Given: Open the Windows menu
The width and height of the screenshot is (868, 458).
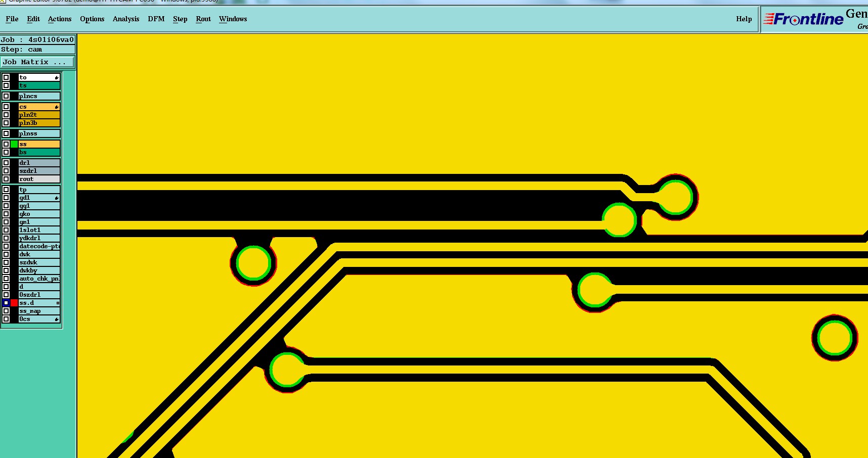Looking at the screenshot, I should pyautogui.click(x=233, y=19).
